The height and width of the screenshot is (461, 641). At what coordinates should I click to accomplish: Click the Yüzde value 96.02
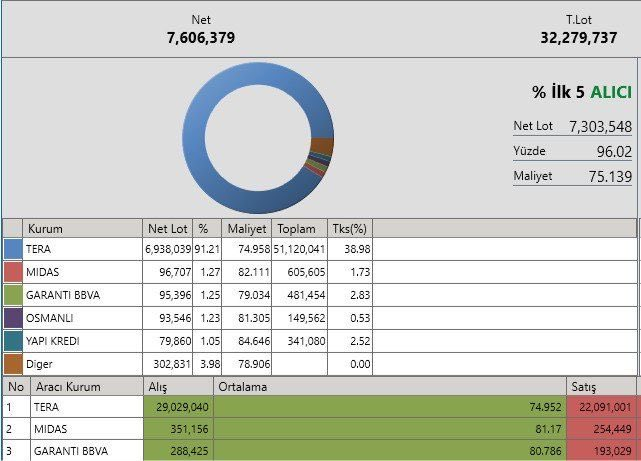click(x=614, y=152)
